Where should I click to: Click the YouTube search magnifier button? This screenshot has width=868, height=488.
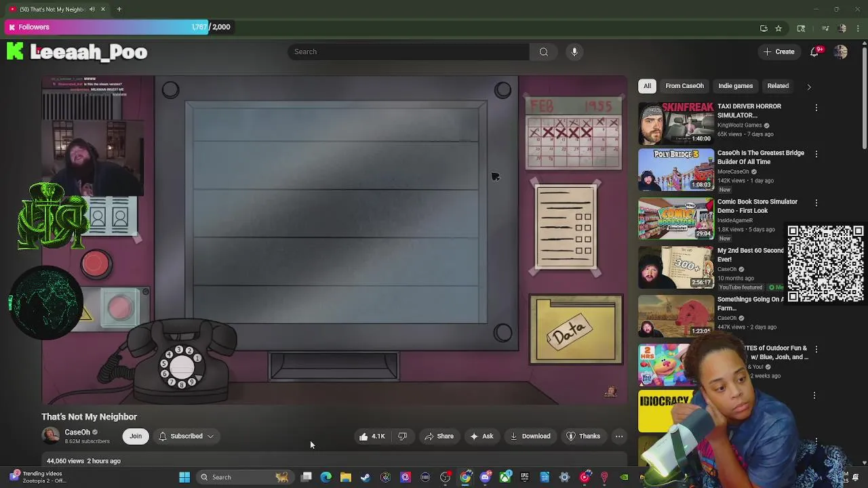[x=544, y=52]
